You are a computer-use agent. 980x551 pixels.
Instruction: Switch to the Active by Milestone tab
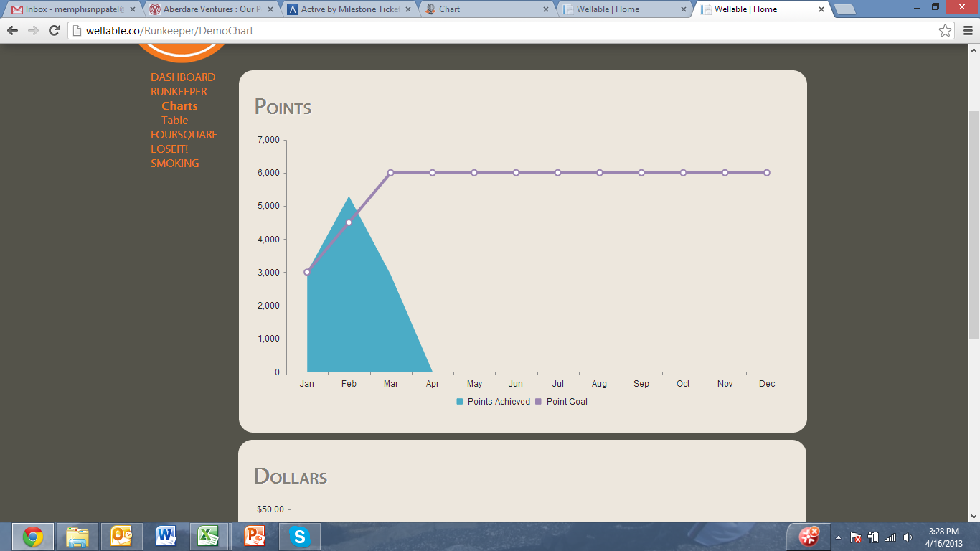(x=347, y=9)
